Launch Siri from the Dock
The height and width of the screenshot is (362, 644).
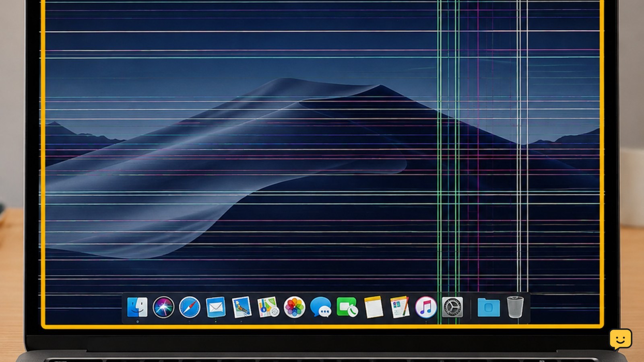coord(163,307)
